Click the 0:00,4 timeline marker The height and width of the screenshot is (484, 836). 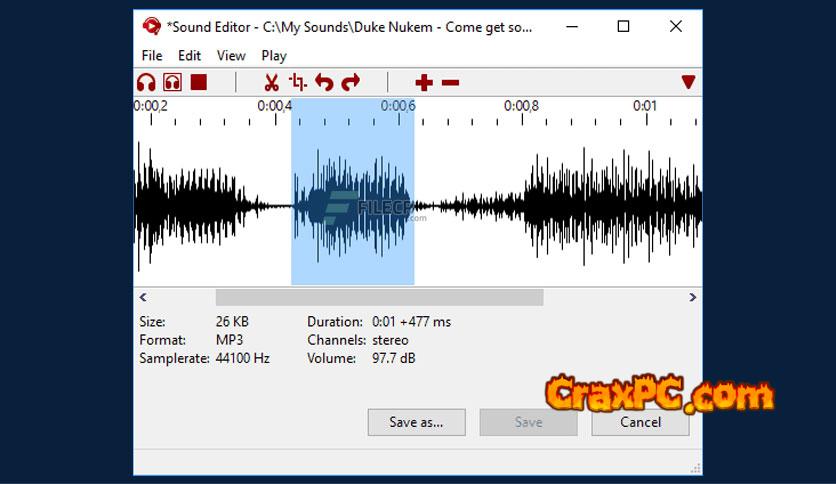(x=275, y=106)
